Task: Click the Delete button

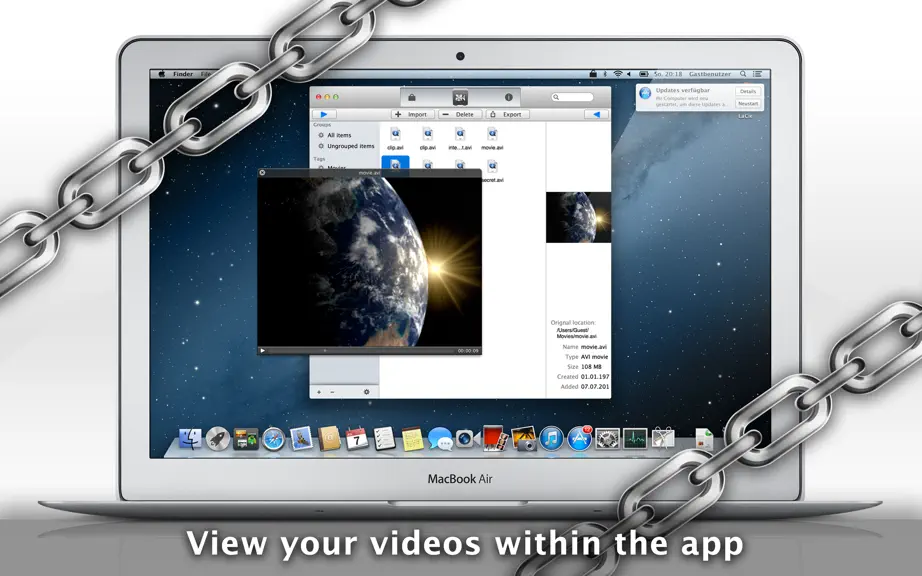Action: (x=460, y=114)
